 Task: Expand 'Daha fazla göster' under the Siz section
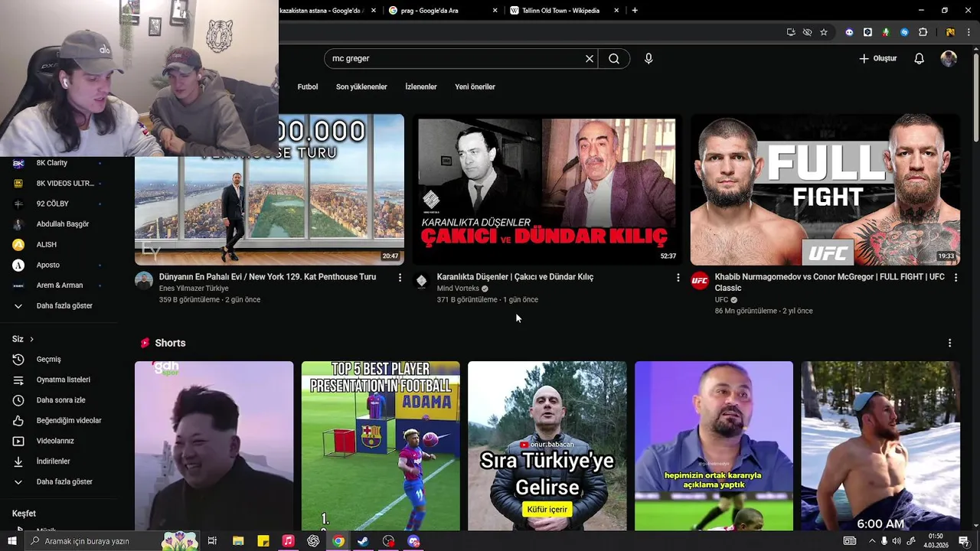click(x=60, y=482)
